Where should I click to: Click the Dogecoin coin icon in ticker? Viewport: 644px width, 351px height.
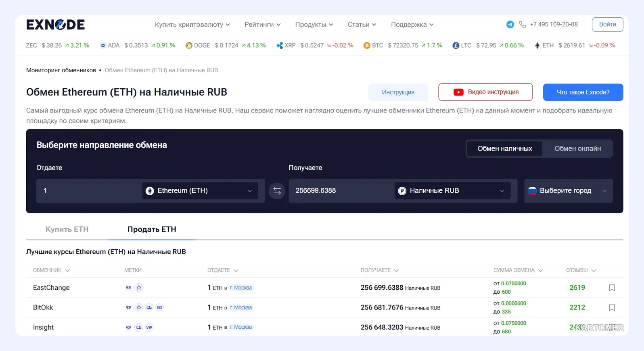[x=188, y=46]
